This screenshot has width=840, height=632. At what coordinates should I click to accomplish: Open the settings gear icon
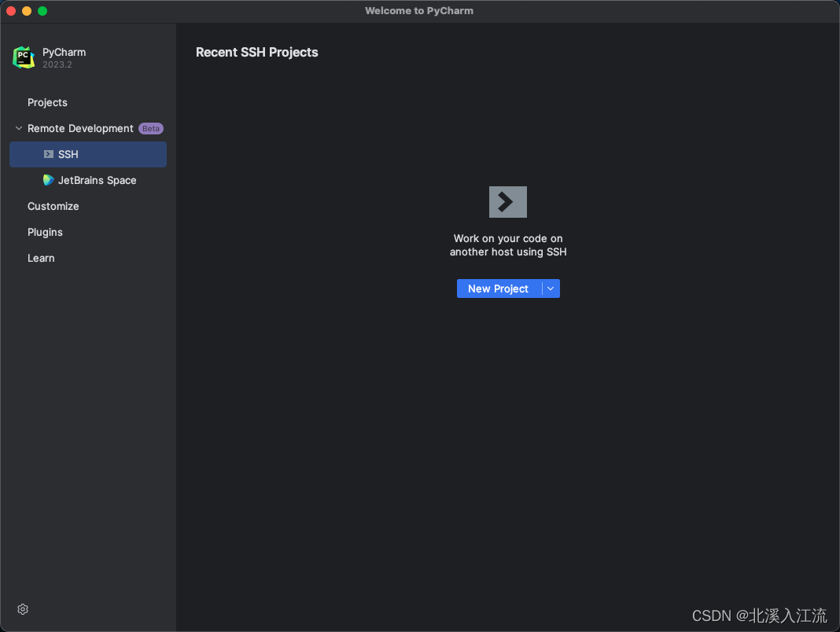click(23, 609)
